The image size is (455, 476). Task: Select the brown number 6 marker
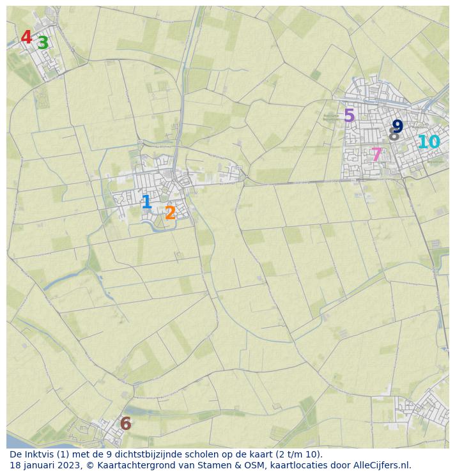point(125,424)
